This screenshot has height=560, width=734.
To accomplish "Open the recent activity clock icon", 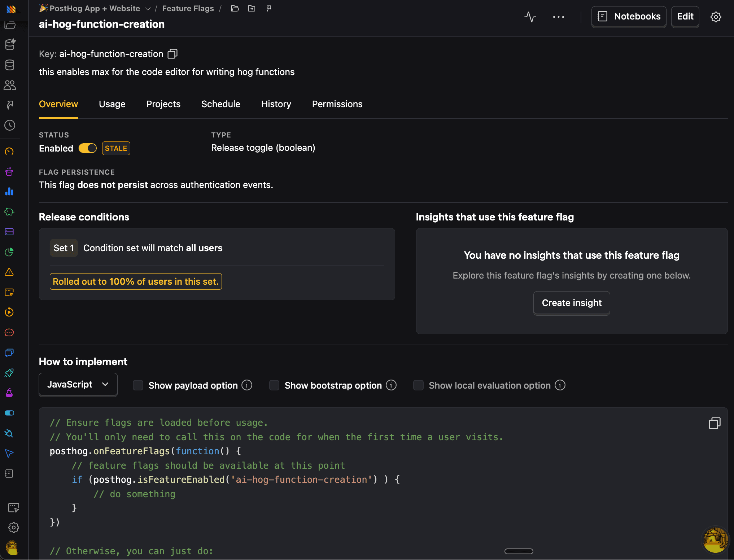I will coord(10,125).
